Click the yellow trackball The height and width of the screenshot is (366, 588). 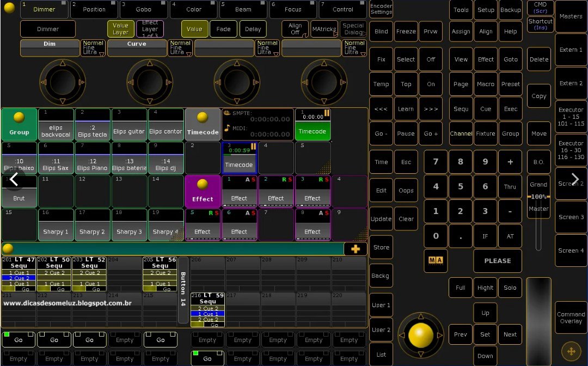420,334
